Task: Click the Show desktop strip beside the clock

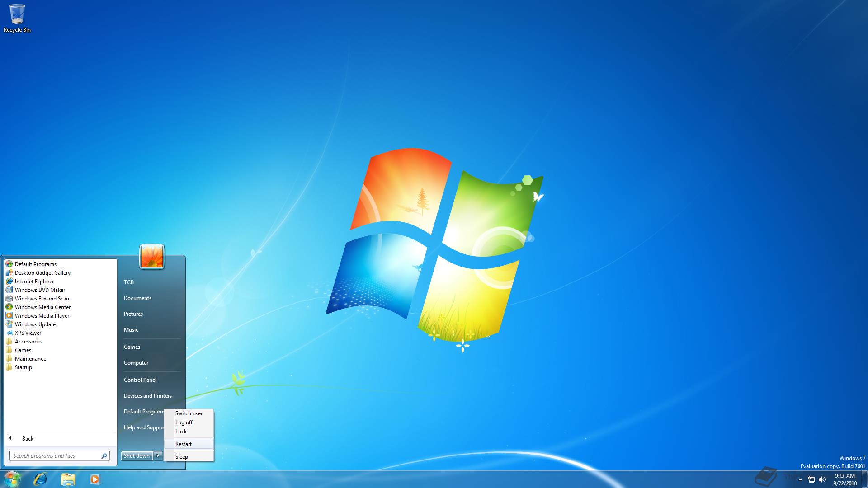Action: [864, 479]
